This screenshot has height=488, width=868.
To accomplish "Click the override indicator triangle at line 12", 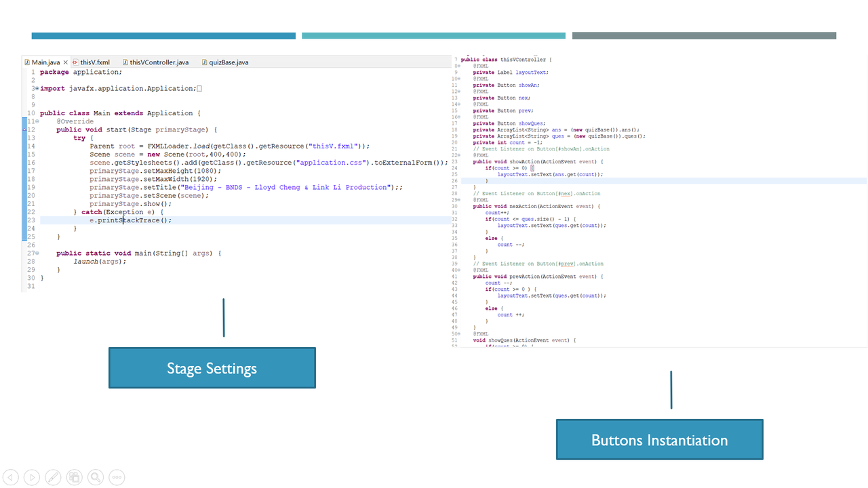I will (x=24, y=129).
